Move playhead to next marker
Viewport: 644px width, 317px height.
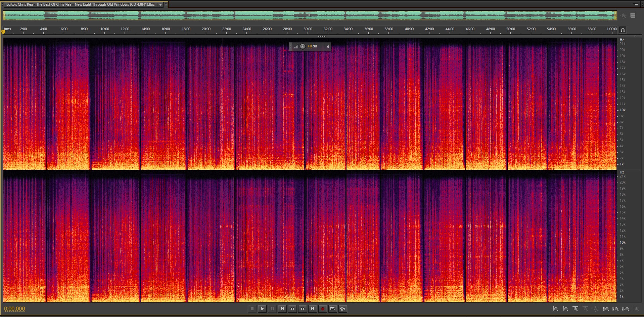pos(313,309)
